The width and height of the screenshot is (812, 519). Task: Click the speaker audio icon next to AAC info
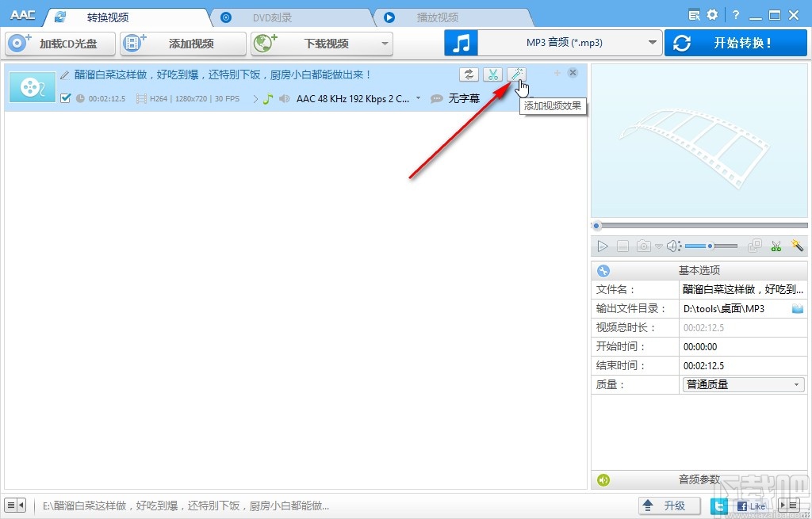pos(285,99)
